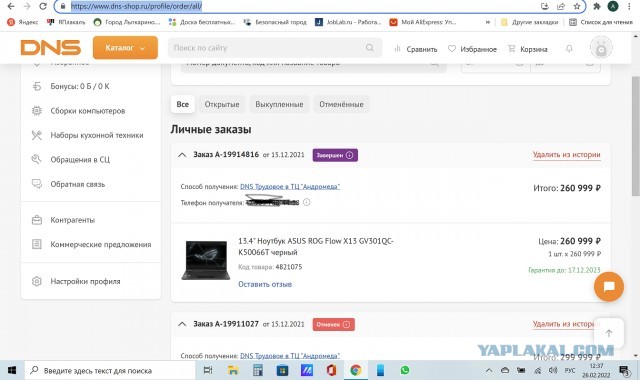Open DNS Трудовое pickup link in first order
The height and width of the screenshot is (380, 640).
pos(290,187)
